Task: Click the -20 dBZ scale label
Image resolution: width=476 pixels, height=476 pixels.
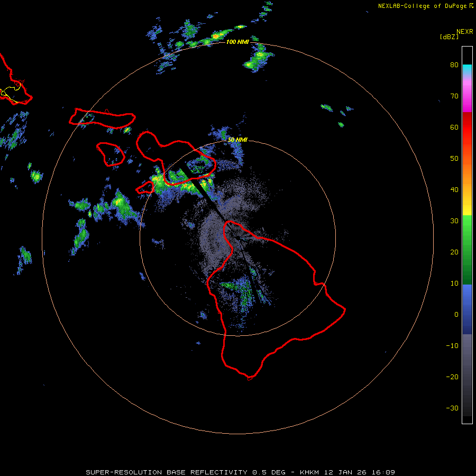Action: click(452, 377)
